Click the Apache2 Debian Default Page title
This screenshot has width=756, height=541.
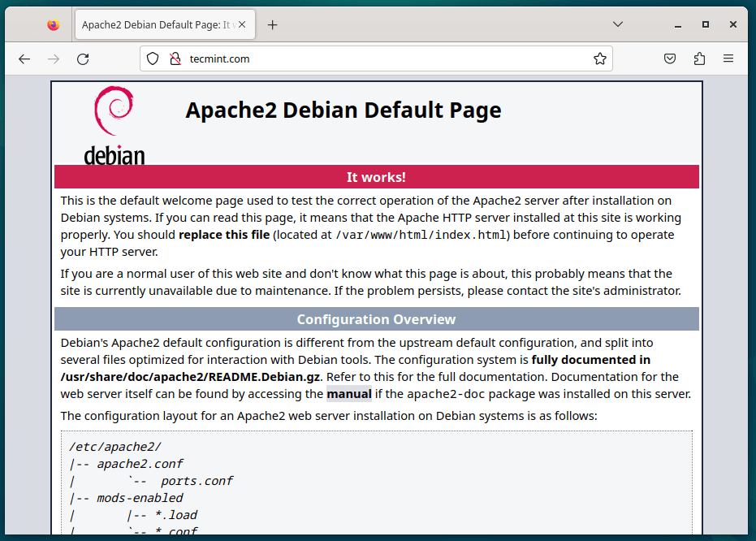pos(343,110)
